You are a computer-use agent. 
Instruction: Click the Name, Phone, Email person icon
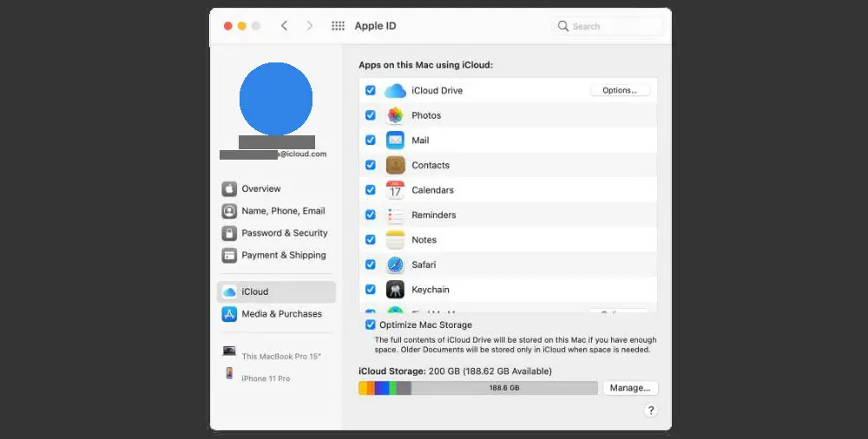point(229,211)
